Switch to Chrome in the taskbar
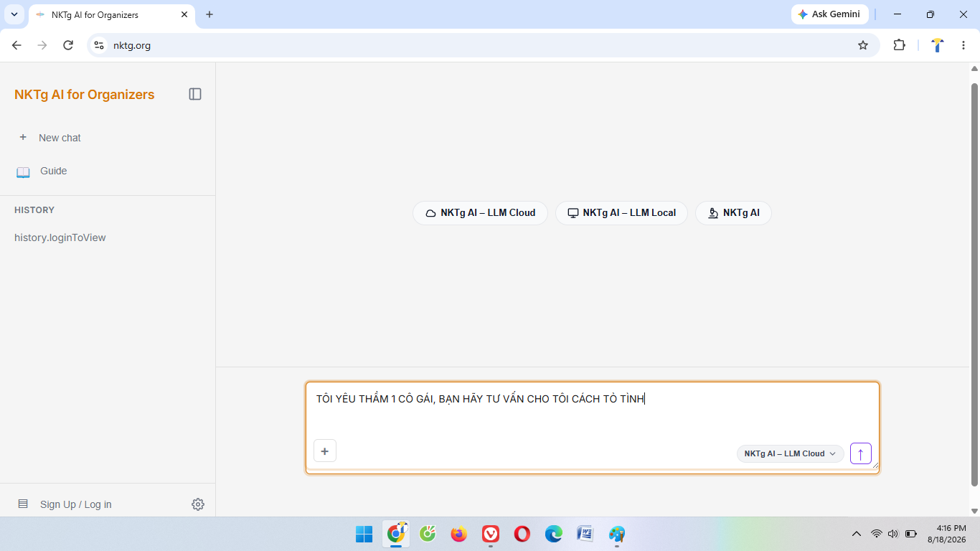 (x=396, y=534)
